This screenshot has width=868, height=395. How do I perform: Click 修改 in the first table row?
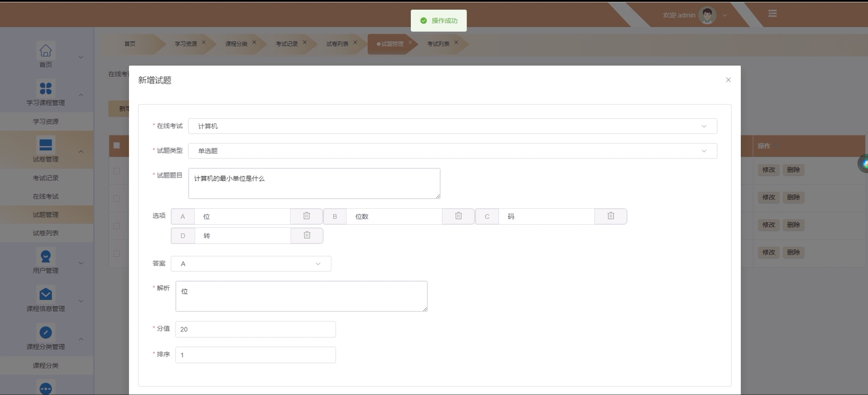769,170
